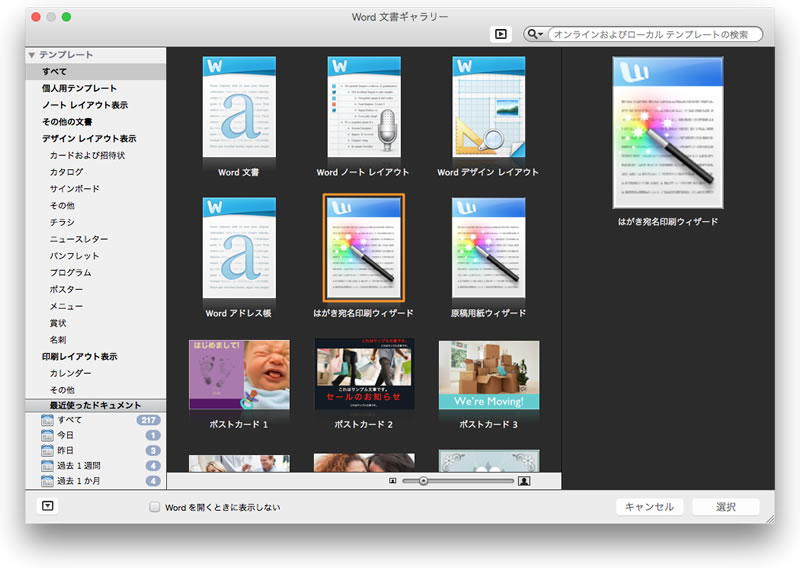Select ポスター subcategory
Viewport: 800px width, 568px height.
[x=66, y=289]
